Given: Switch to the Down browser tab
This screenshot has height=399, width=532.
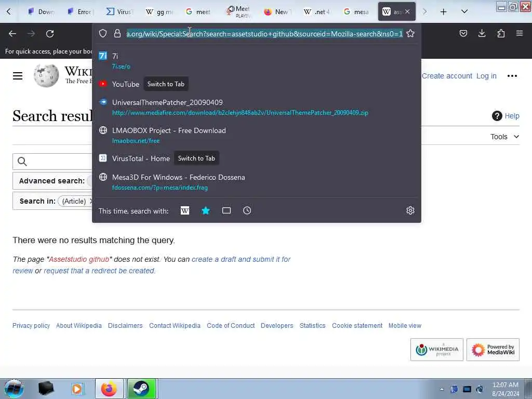Looking at the screenshot, I should [41, 12].
